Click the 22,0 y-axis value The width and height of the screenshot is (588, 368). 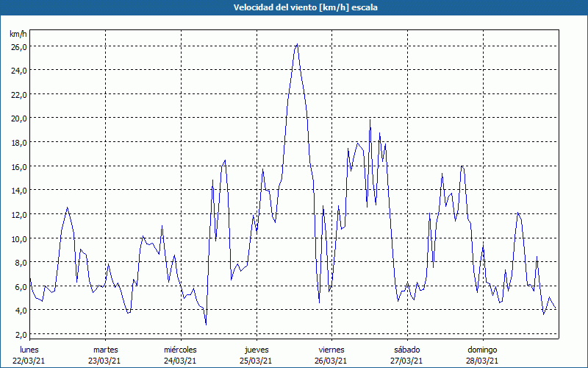click(19, 95)
